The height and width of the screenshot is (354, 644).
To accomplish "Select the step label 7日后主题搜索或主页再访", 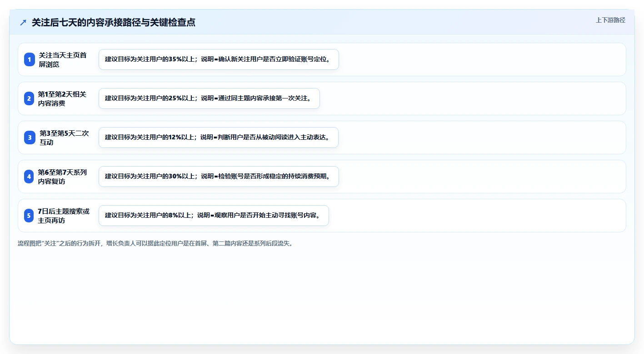I will (64, 216).
